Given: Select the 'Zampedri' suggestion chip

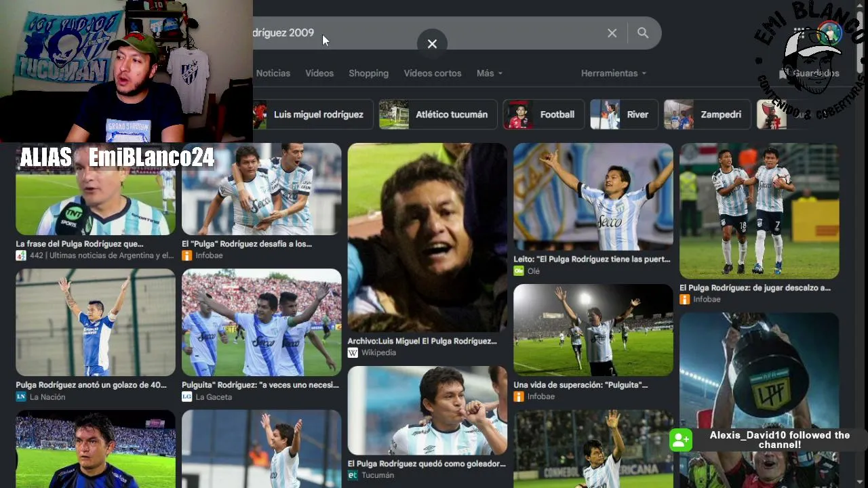Looking at the screenshot, I should click(707, 115).
